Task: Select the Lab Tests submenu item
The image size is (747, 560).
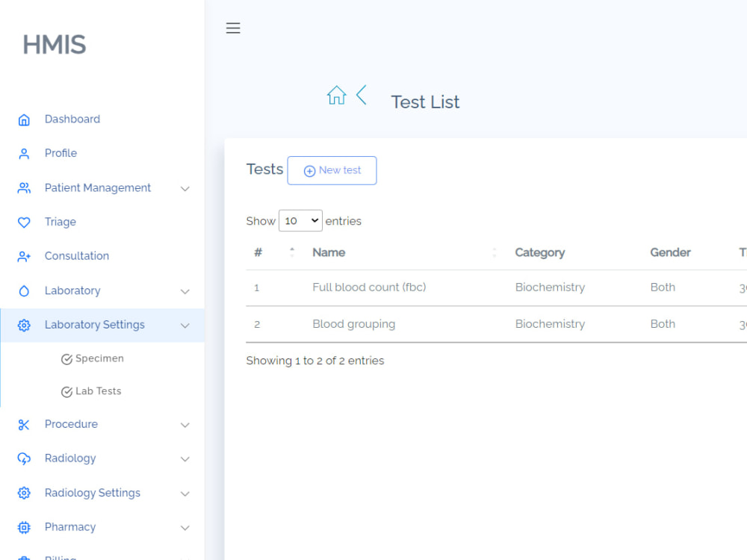Action: click(98, 391)
